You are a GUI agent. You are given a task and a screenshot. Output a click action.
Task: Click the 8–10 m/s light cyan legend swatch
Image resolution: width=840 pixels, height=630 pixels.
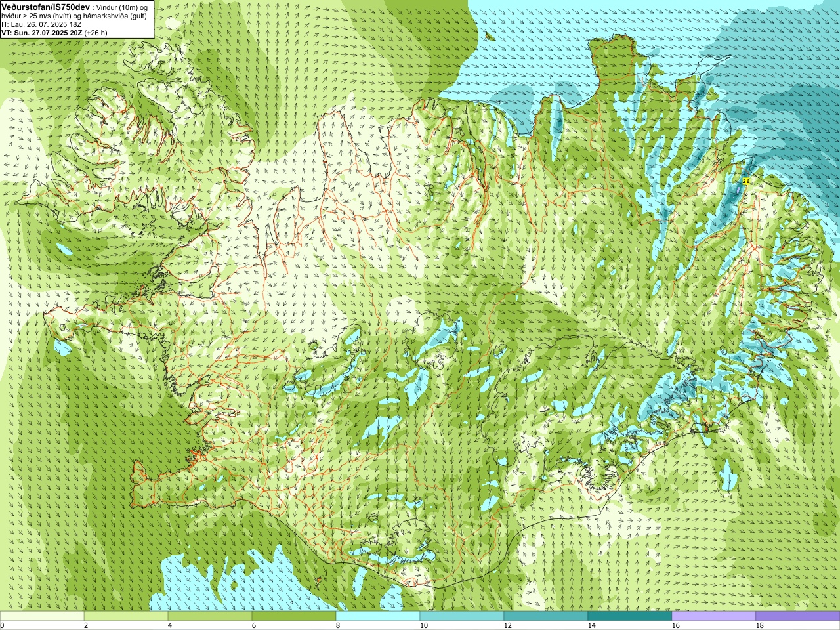378,616
